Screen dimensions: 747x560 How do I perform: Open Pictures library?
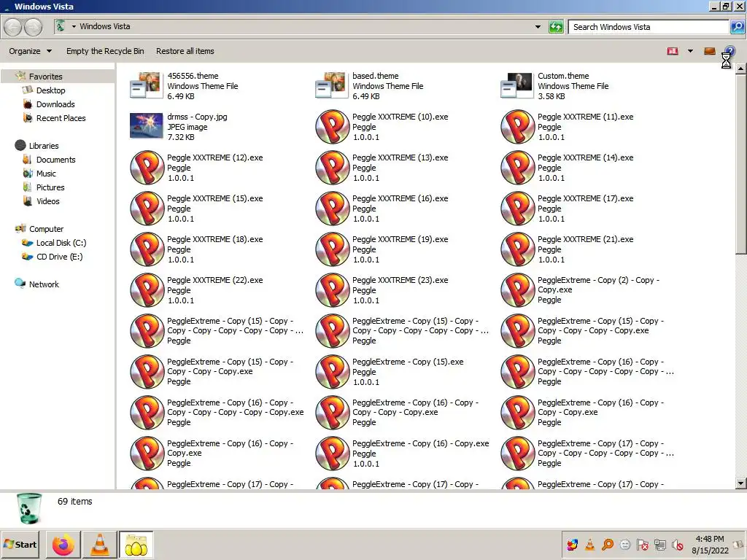[50, 187]
